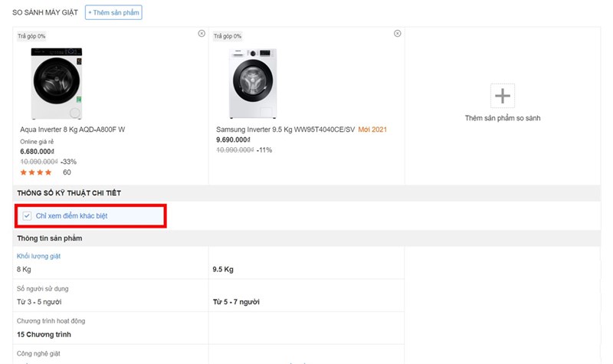Click the "Trả góp 0%" badge on Samsung
Screen dimensions: 613x364
(228, 36)
